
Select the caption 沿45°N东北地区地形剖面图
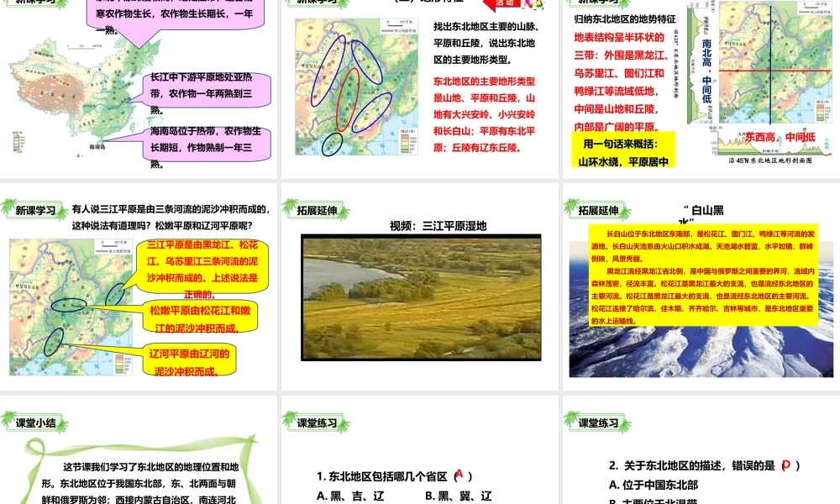[x=770, y=160]
